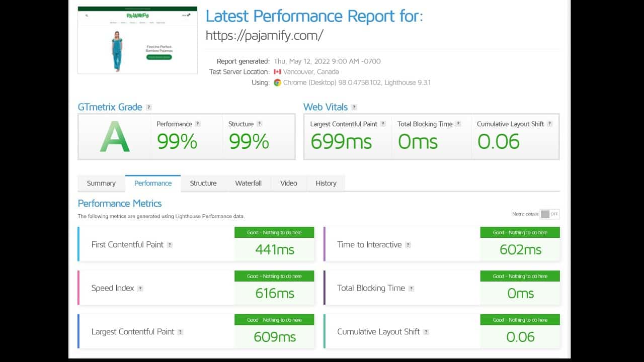Click help icon next to GTmetrix Grade

click(x=148, y=108)
